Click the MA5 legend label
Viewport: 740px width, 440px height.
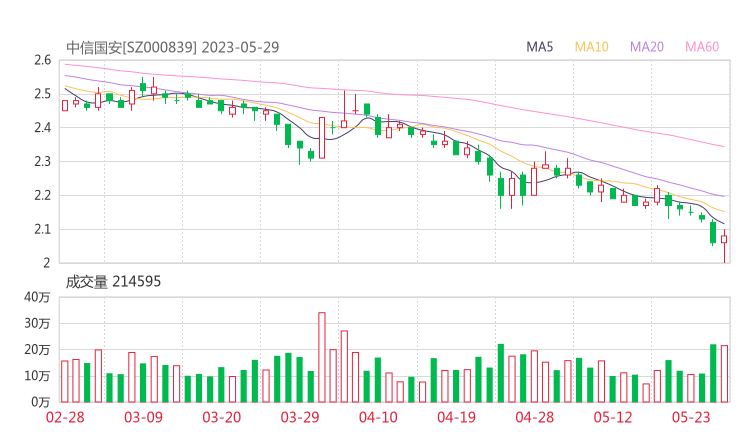(539, 47)
